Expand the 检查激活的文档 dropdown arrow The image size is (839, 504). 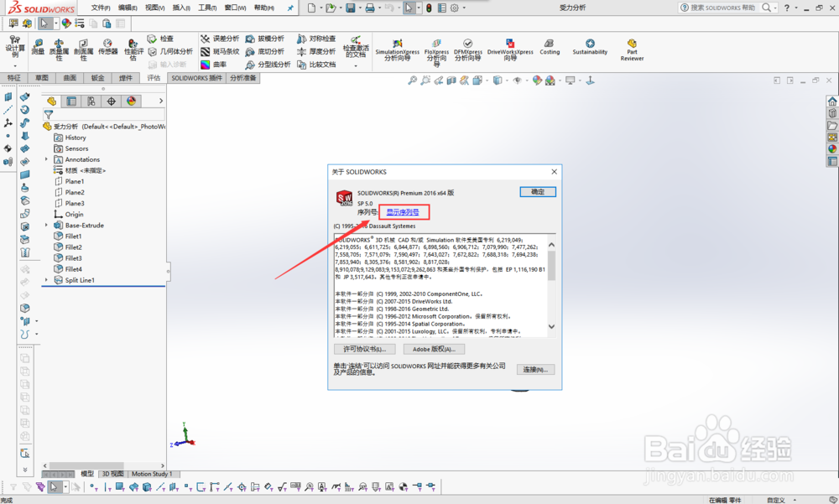(356, 65)
